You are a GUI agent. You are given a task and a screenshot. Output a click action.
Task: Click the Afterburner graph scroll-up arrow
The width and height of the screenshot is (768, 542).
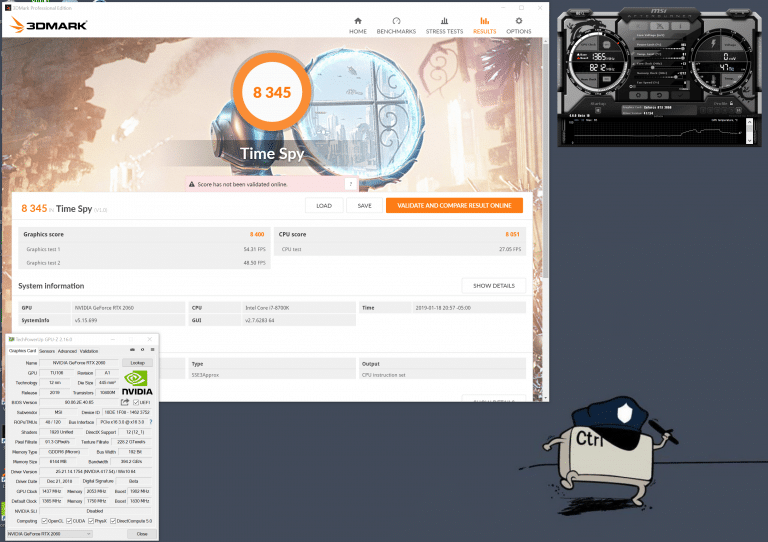tap(749, 122)
